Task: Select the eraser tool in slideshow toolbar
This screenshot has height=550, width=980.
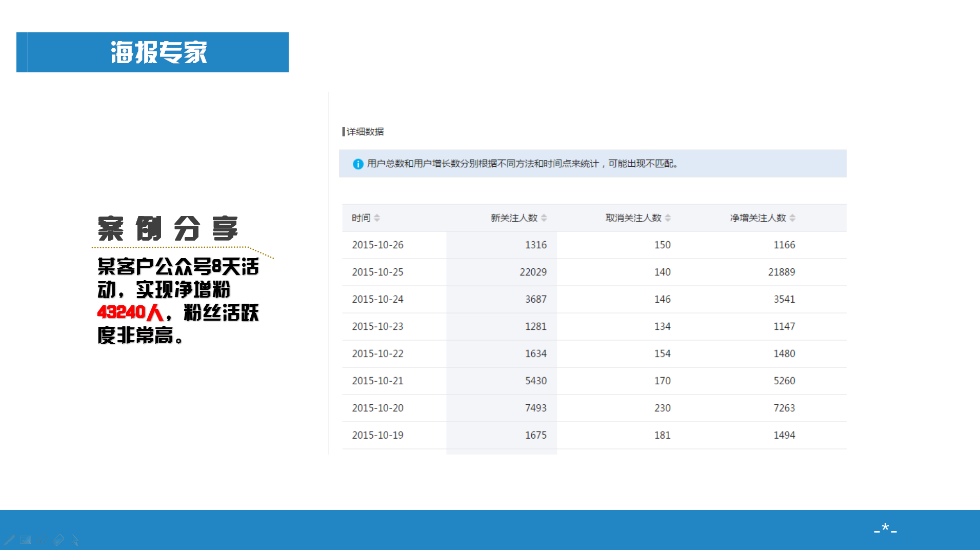Action: click(58, 540)
